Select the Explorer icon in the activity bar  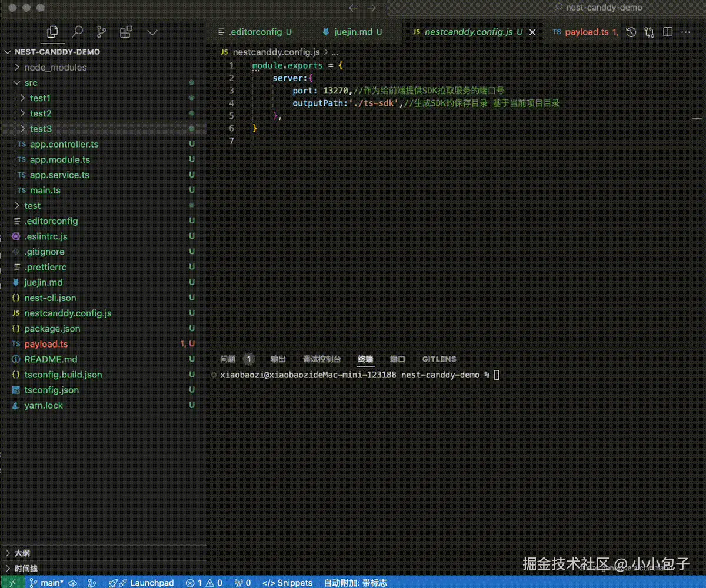click(x=53, y=32)
